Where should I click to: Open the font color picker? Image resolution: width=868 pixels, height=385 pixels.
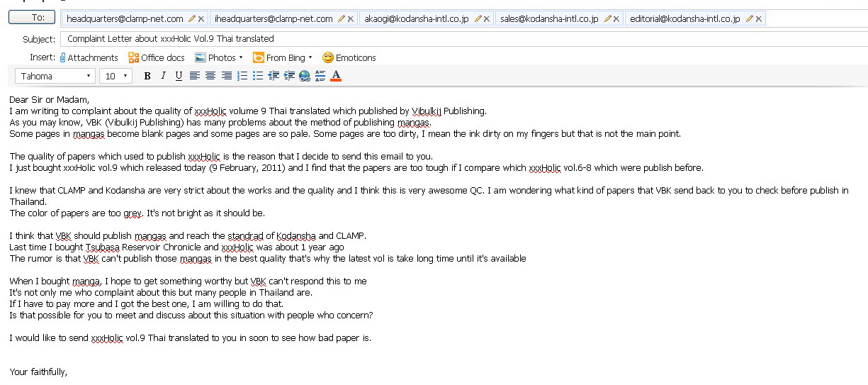click(x=336, y=76)
